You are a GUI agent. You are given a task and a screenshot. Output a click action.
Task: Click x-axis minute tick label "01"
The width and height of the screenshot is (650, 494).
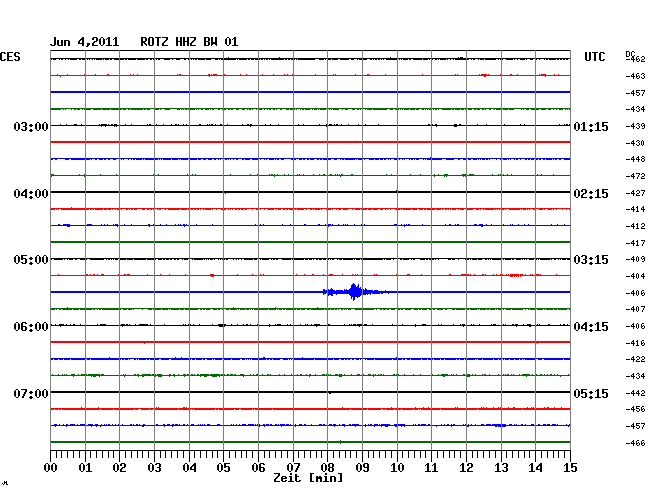(85, 468)
